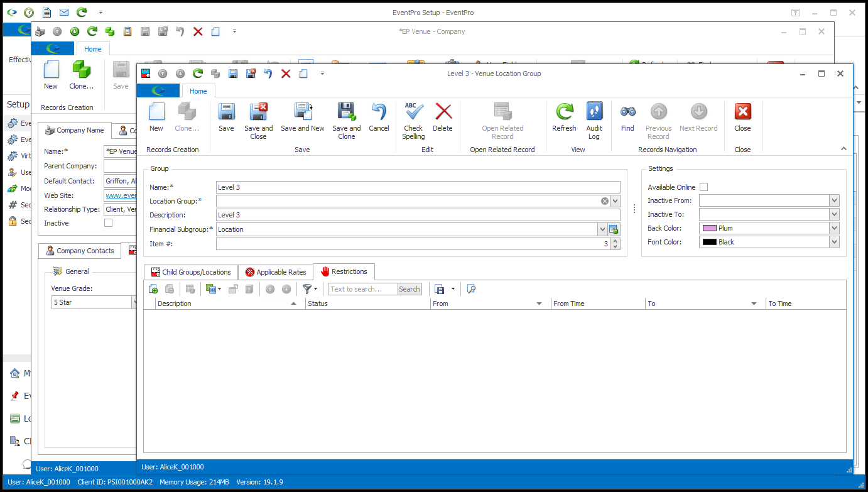Screen dimensions: 868x492
Task: Open the Location Group dropdown
Action: point(615,201)
